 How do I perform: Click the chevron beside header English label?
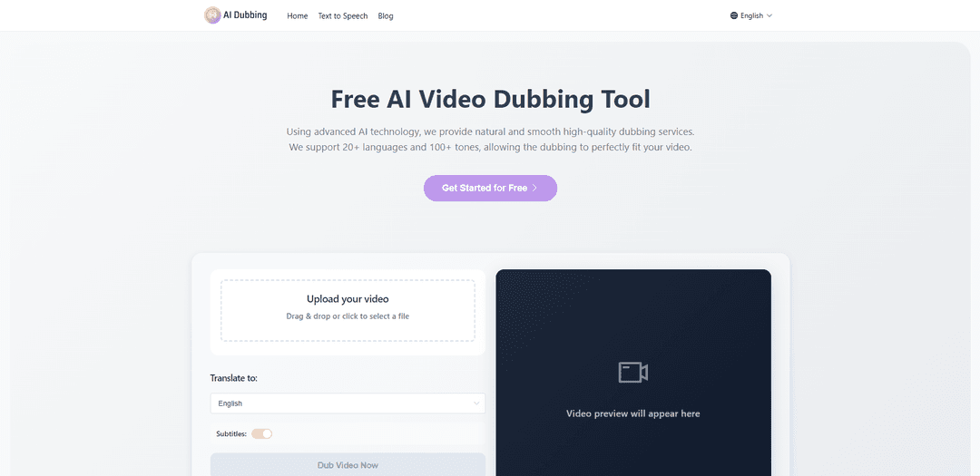click(769, 15)
